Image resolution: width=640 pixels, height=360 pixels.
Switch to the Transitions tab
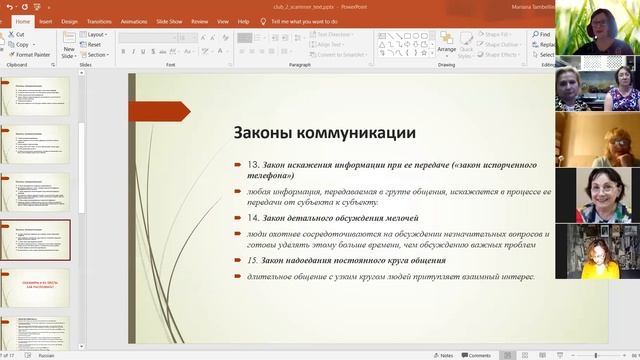pos(99,22)
